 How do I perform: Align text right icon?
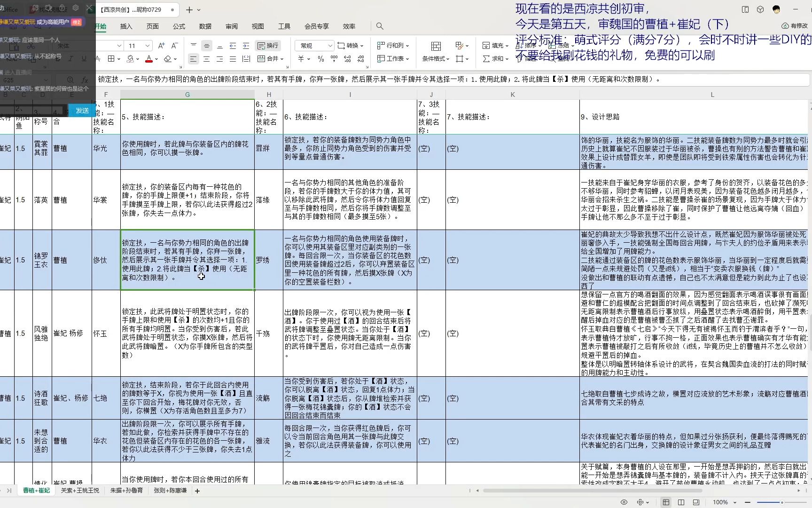(220, 59)
